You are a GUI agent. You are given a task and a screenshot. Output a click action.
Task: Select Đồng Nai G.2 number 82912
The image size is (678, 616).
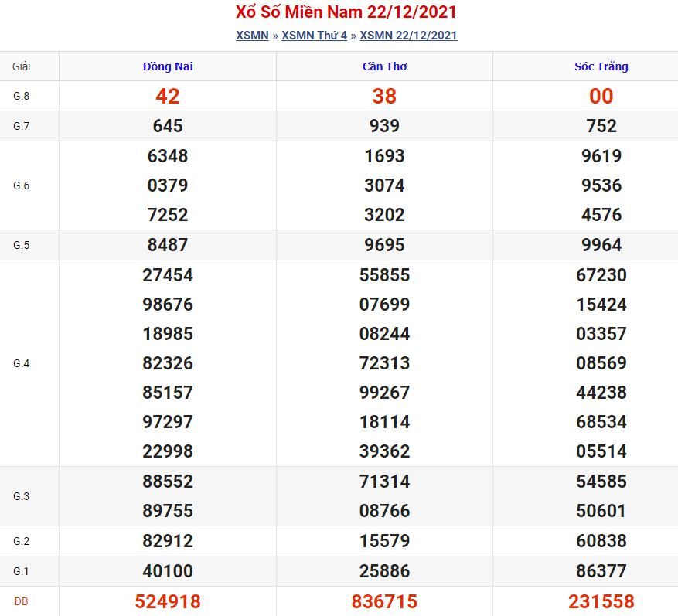[168, 541]
